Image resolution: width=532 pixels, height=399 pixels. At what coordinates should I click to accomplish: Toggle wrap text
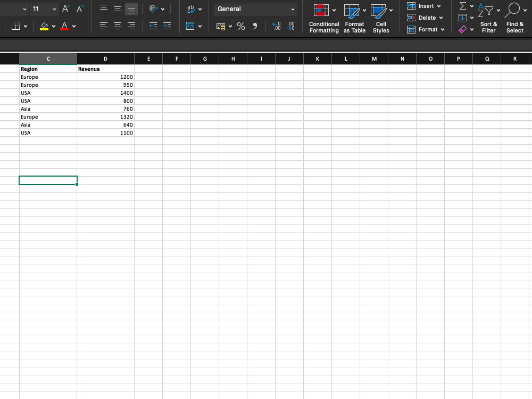[190, 9]
